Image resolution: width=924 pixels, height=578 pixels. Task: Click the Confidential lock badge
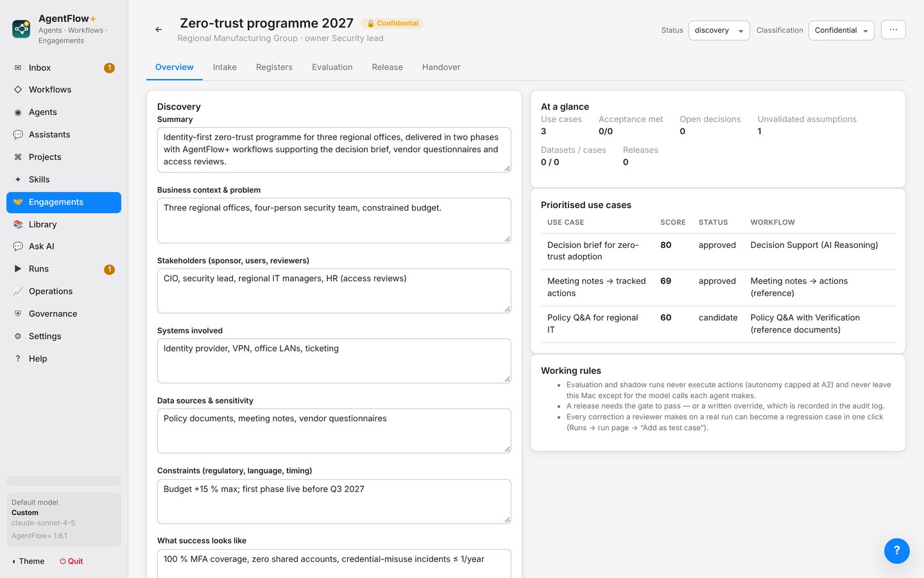tap(392, 23)
